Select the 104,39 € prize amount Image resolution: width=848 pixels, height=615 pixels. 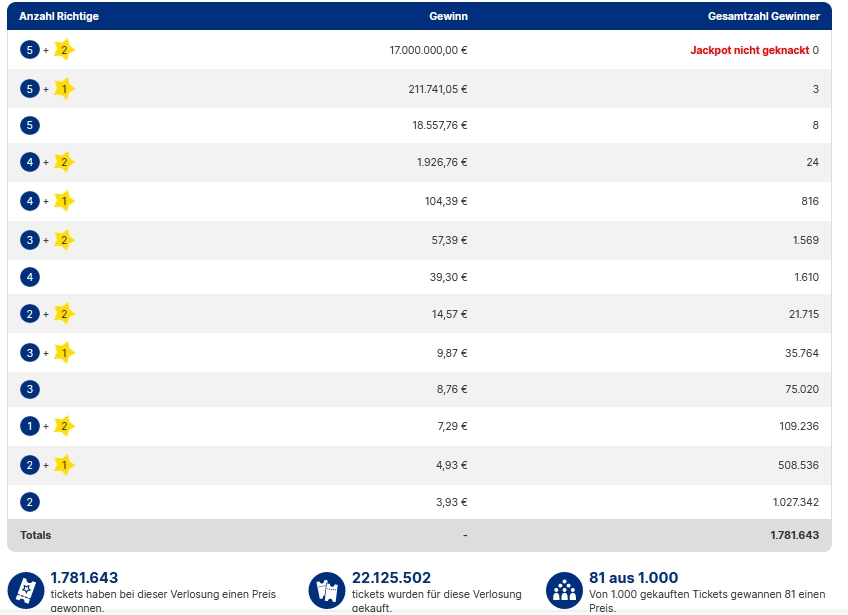coord(446,201)
